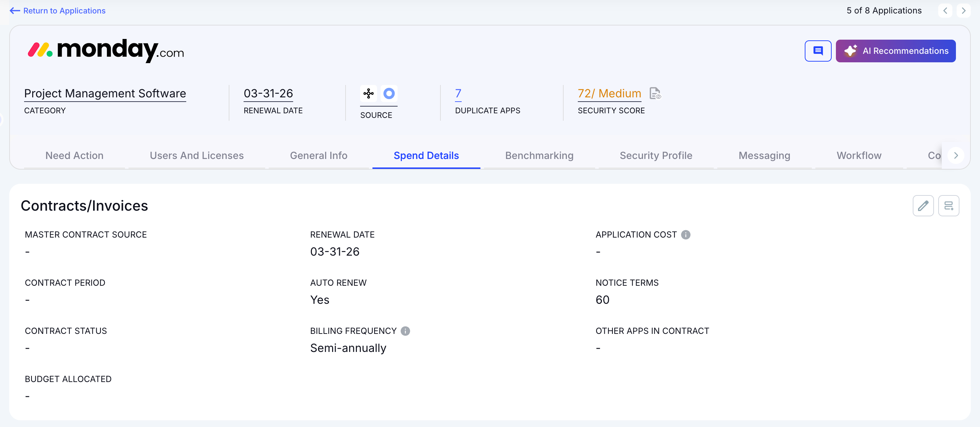Click the edit pencil icon for Contracts/Invoices

923,206
